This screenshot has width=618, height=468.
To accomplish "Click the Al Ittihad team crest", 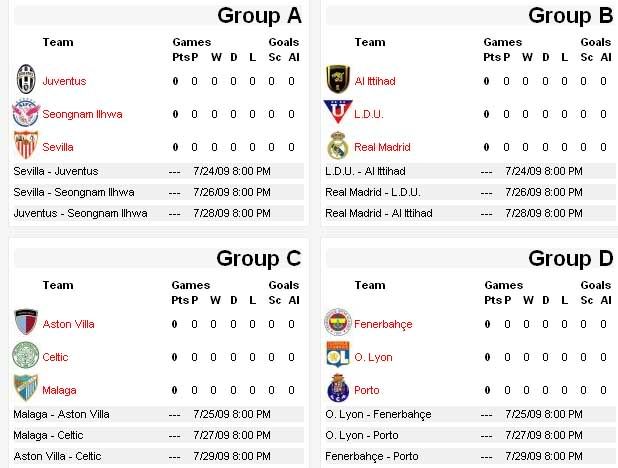I will coord(338,79).
